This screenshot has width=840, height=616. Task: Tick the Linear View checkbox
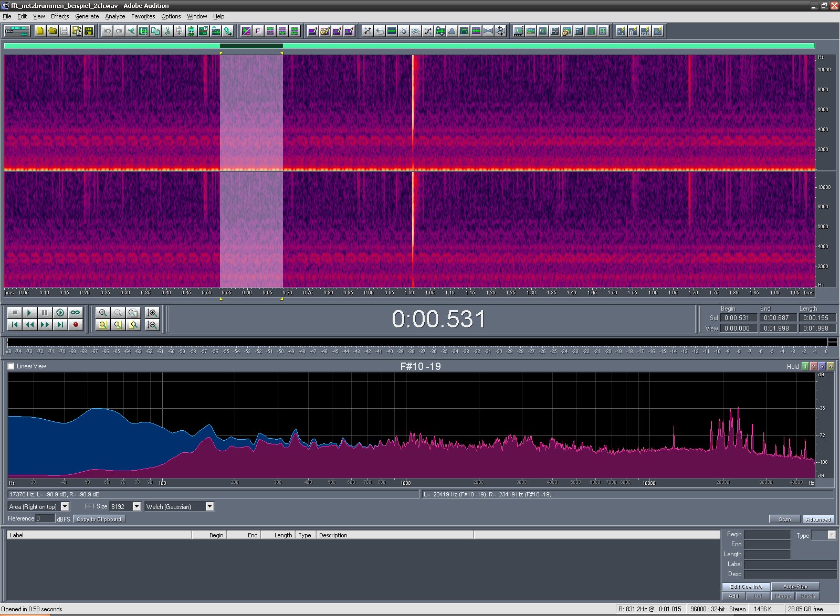click(x=11, y=366)
